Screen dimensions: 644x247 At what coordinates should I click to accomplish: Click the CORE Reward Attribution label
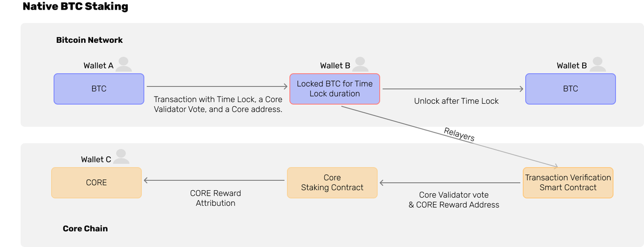215,198
